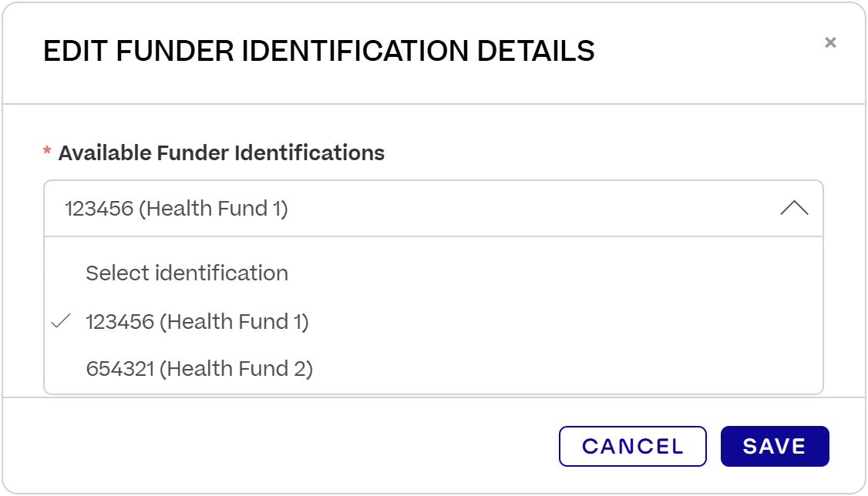Screen dimensions: 868x496
Task: Click the red required asterisk marker
Action: (x=48, y=152)
